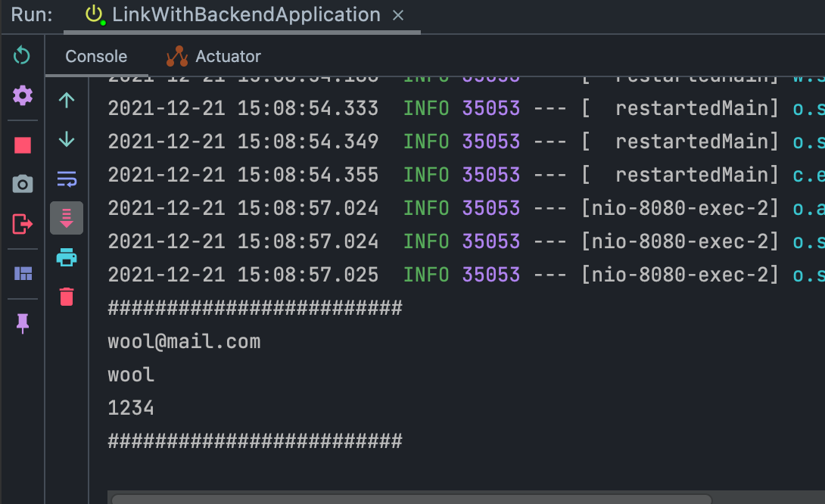Screen dimensions: 825x504
Task: Print the console output
Action: click(67, 258)
